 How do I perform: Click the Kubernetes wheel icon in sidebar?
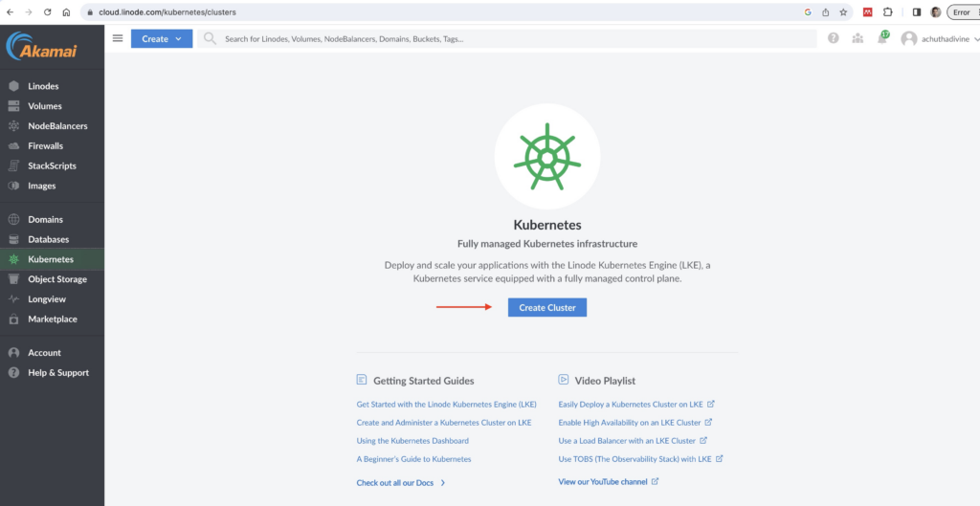click(13, 259)
